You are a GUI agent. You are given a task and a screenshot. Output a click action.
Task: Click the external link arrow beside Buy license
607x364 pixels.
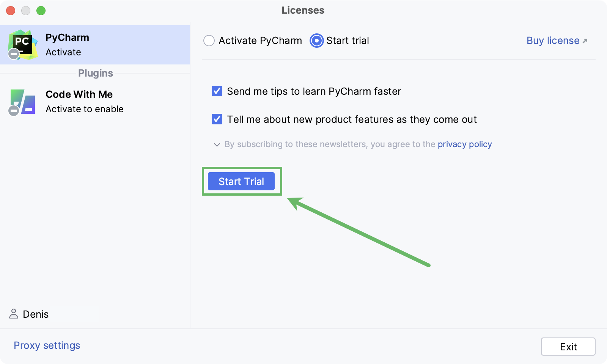pyautogui.click(x=585, y=41)
